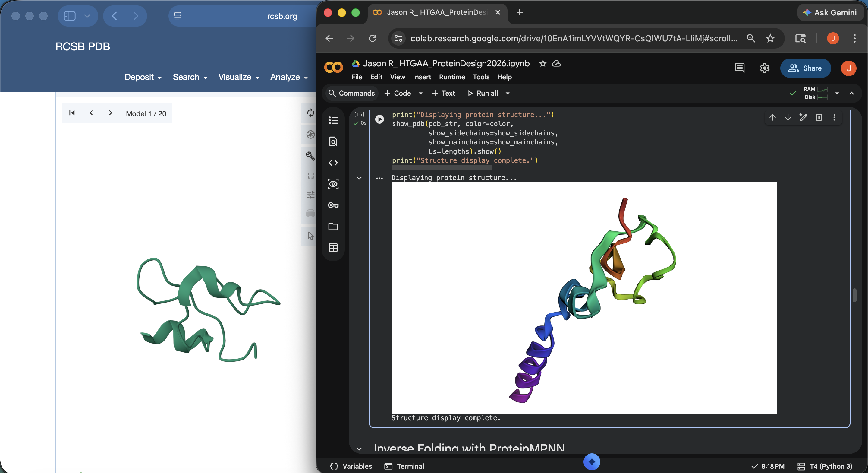Collapse the Colab header with the chevron
Screen dimensions: 868x473
coord(851,93)
